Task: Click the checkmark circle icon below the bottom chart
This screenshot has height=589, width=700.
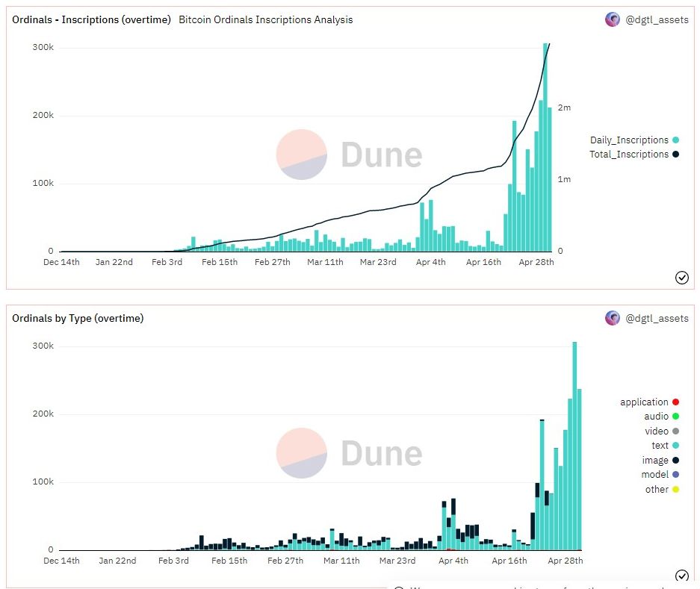Action: (x=682, y=576)
